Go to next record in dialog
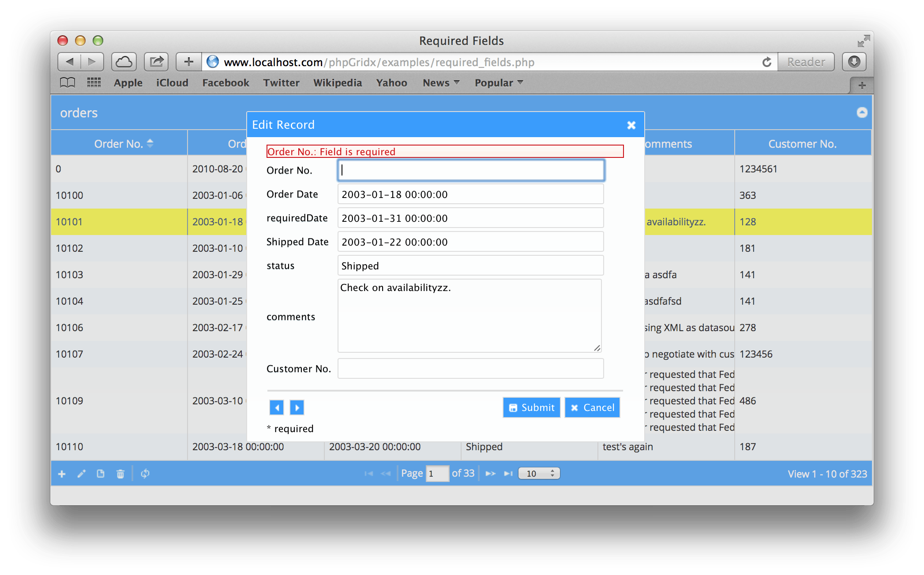Image resolution: width=924 pixels, height=575 pixels. point(297,407)
